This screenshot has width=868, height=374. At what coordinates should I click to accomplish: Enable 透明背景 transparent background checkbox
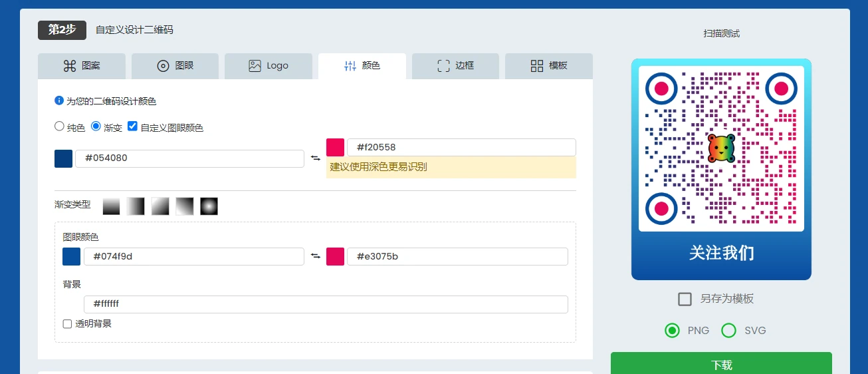click(67, 324)
